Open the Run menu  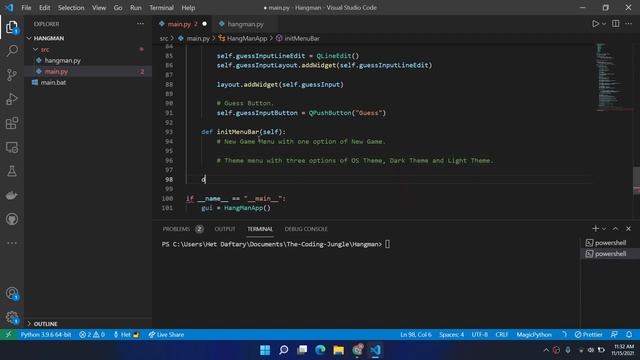click(x=136, y=8)
